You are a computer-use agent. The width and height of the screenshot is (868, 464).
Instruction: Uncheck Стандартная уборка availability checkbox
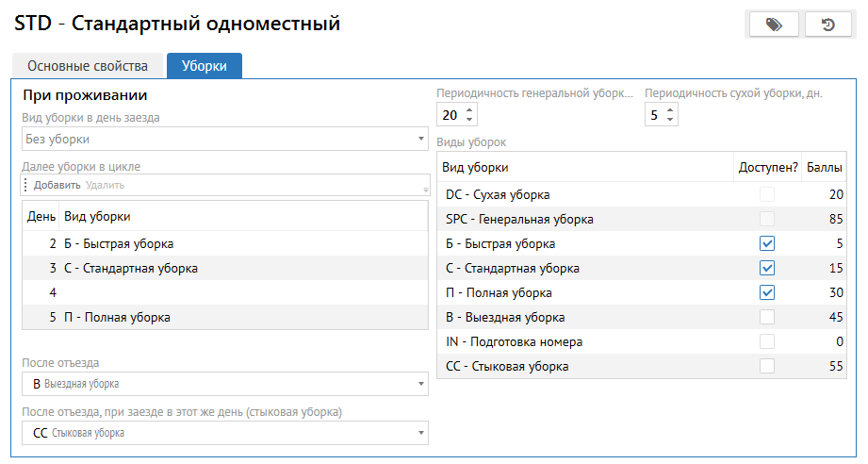pos(767,268)
